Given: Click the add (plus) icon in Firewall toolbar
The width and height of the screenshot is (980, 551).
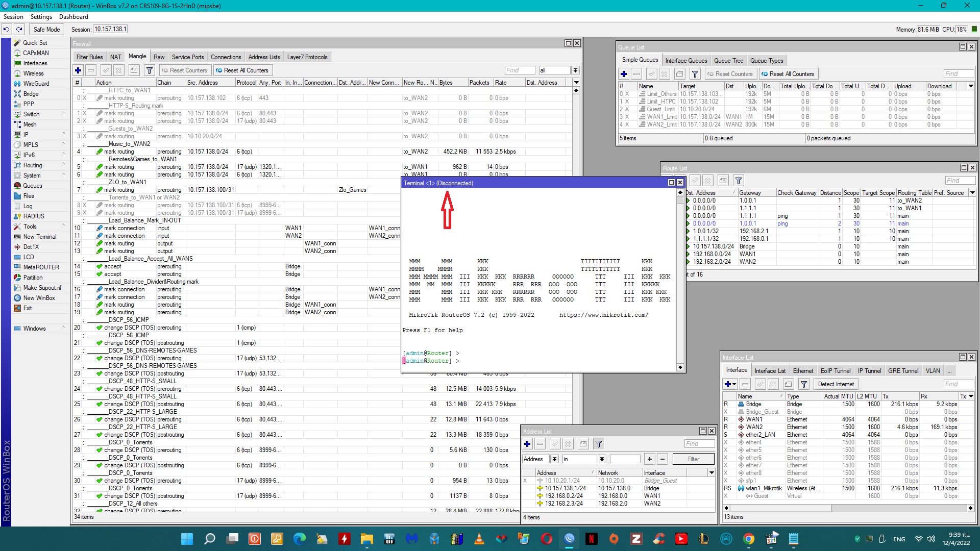Looking at the screenshot, I should point(78,70).
